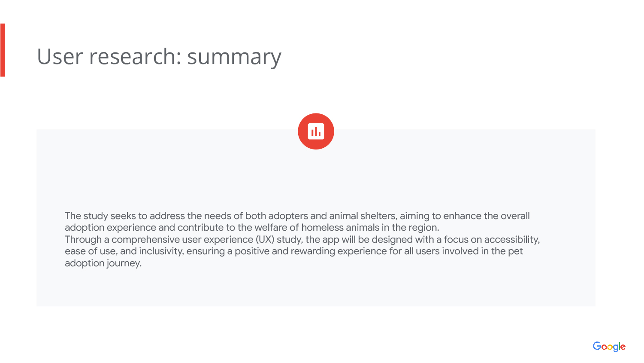Click the Google logo
This screenshot has height=363, width=644.
point(609,347)
